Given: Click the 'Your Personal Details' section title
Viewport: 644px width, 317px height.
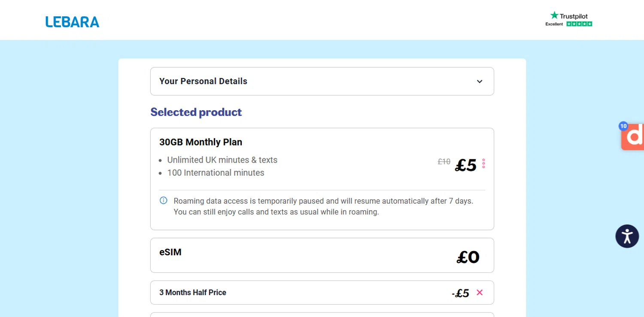Looking at the screenshot, I should (x=203, y=82).
